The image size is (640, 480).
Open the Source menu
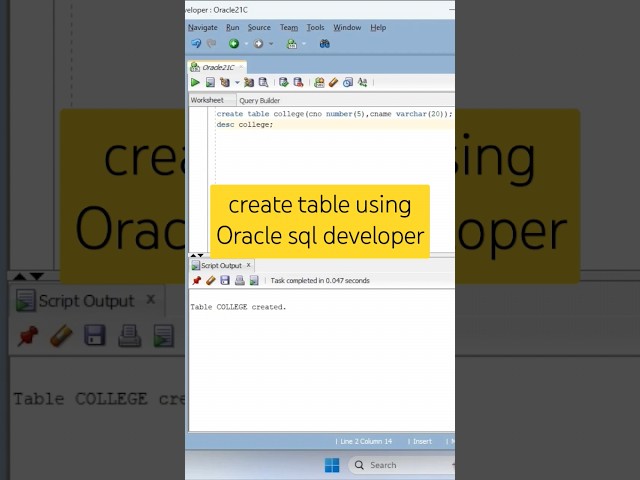click(x=259, y=27)
